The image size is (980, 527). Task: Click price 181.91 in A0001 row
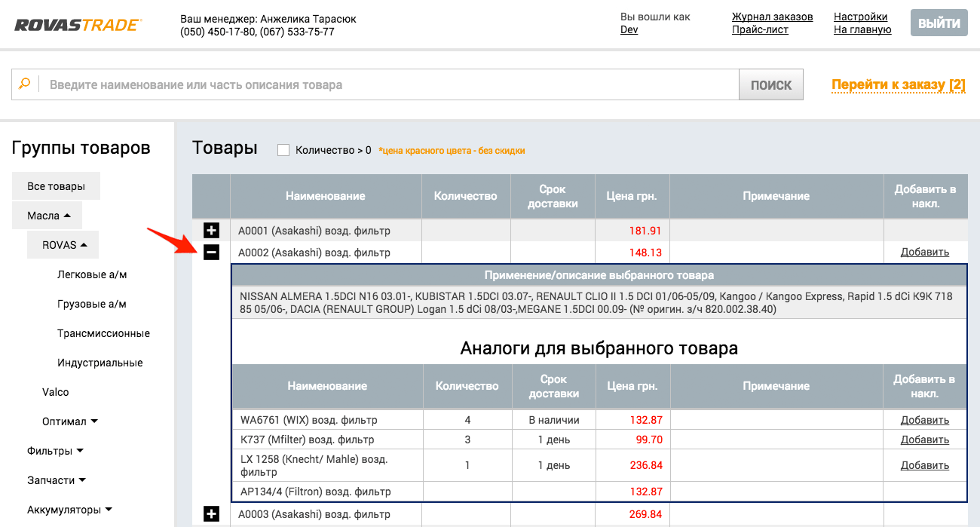645,231
